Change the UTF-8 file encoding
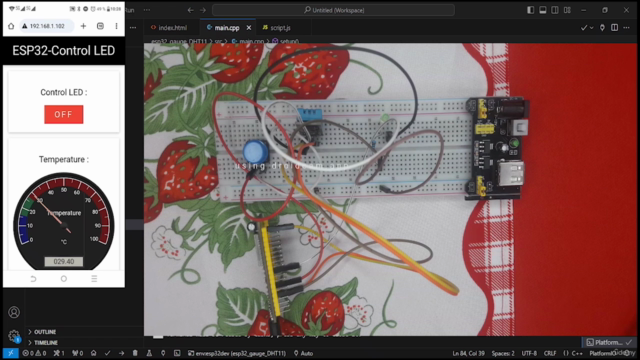The width and height of the screenshot is (640, 360). click(x=529, y=353)
